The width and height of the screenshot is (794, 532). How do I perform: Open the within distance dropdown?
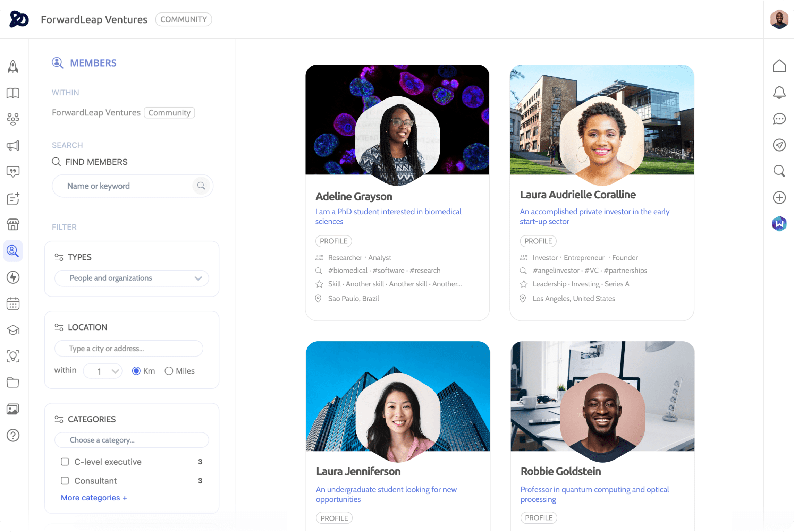[103, 371]
